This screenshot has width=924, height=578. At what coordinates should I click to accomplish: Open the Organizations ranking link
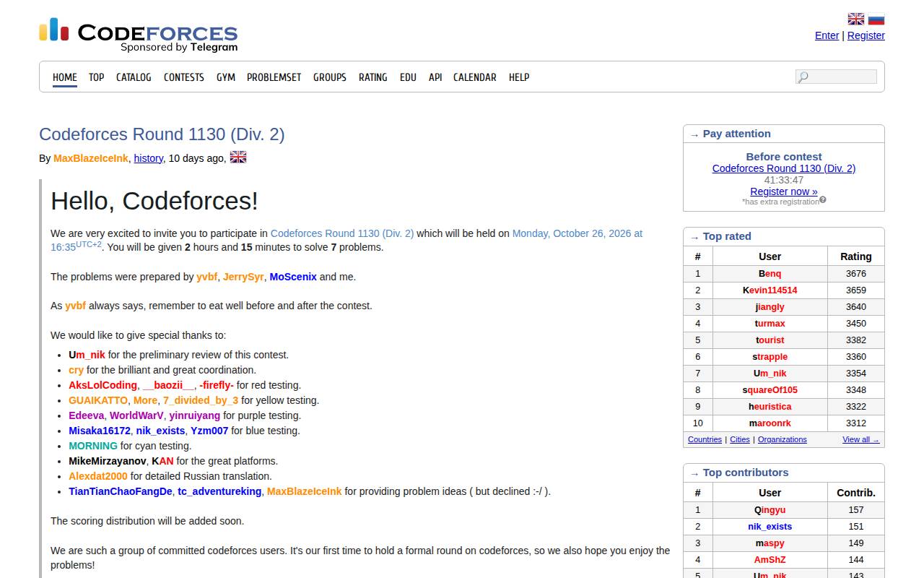coord(783,439)
